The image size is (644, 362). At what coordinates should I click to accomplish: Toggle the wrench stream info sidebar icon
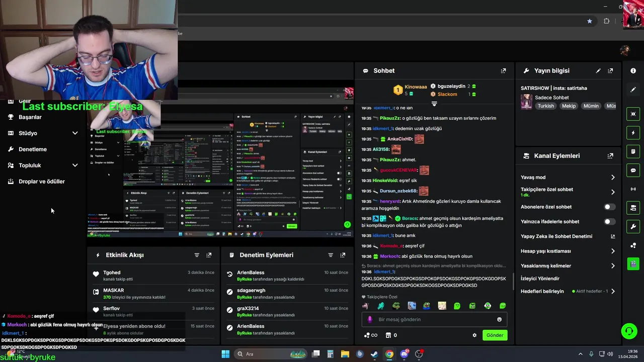pyautogui.click(x=633, y=226)
